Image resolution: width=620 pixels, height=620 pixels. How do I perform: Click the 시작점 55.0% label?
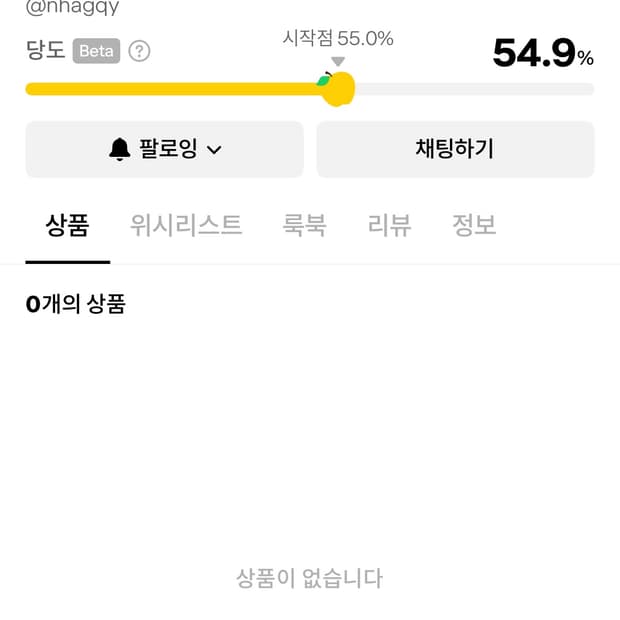[338, 39]
